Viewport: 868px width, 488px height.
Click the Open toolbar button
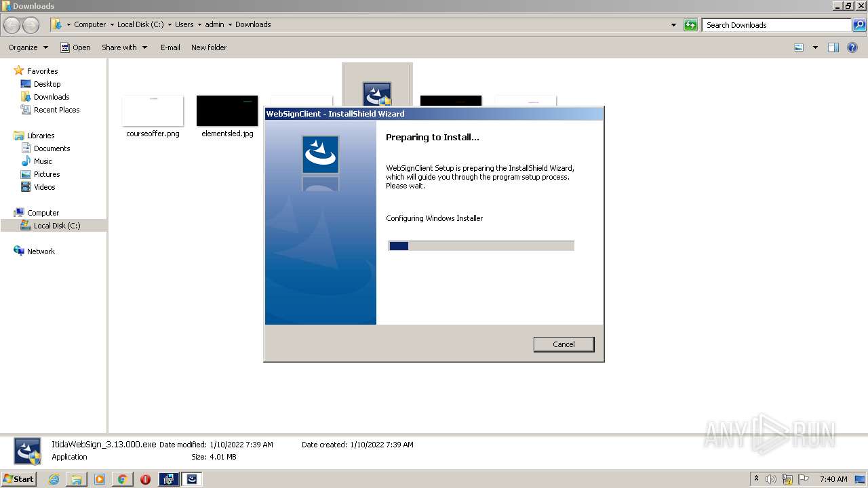[x=75, y=47]
